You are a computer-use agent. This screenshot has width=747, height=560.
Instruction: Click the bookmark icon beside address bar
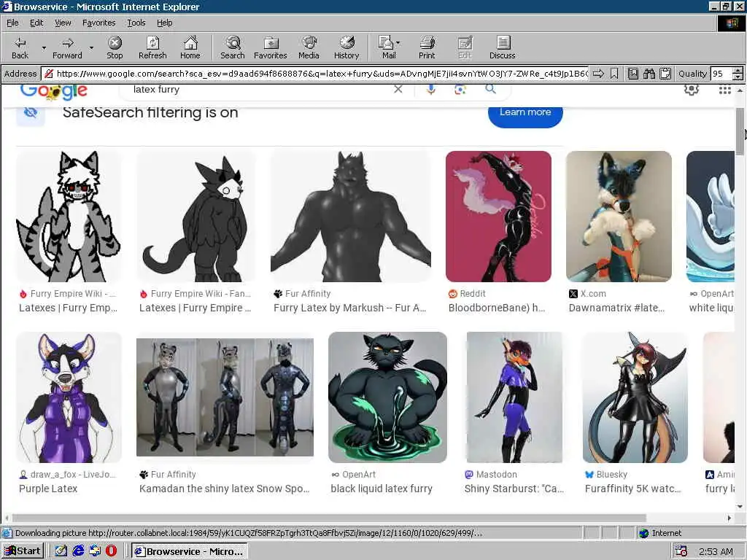tap(614, 74)
